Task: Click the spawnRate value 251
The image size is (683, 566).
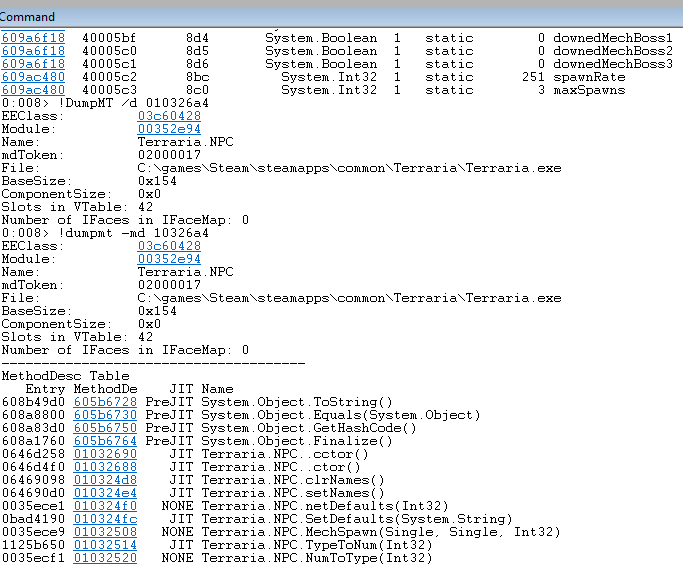Action: coord(534,77)
